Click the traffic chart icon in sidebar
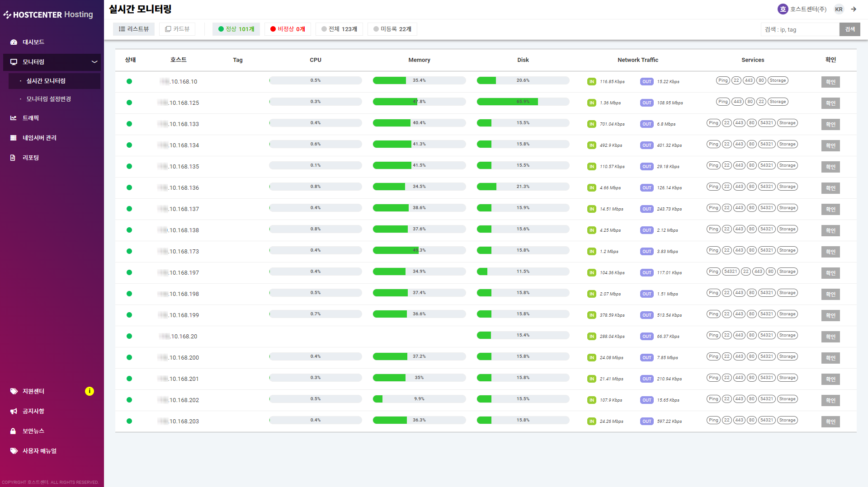Screen dimensions: 868x487 click(x=14, y=118)
